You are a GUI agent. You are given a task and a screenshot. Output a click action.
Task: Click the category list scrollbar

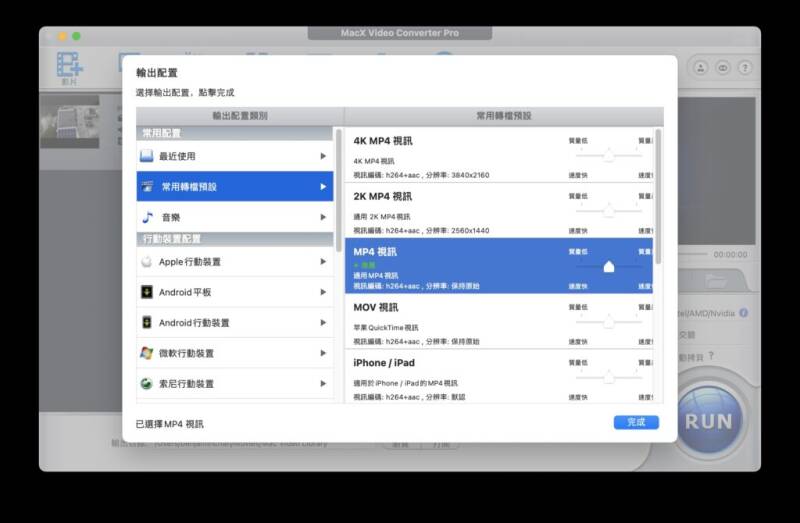[x=338, y=190]
